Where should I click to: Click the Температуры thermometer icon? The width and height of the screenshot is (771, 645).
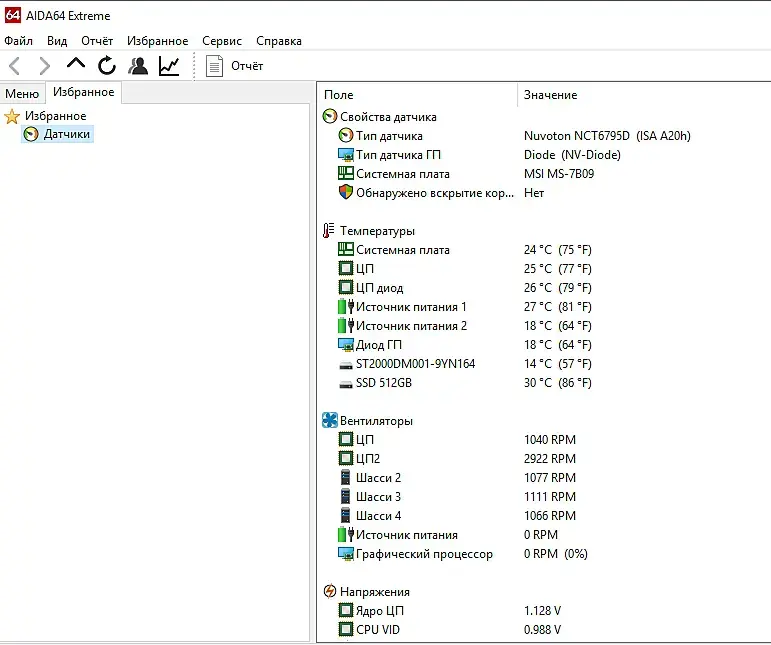[328, 231]
